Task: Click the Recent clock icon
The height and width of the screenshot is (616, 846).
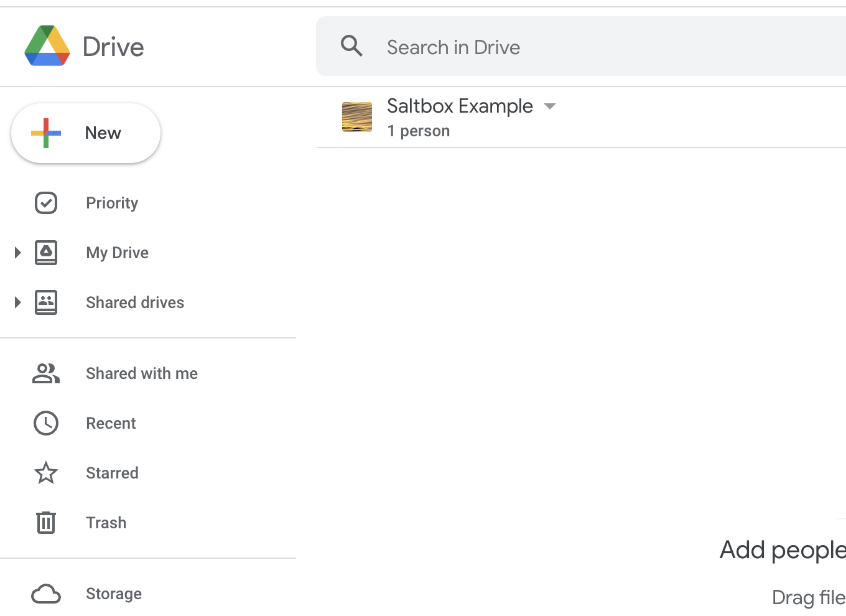Action: (46, 423)
